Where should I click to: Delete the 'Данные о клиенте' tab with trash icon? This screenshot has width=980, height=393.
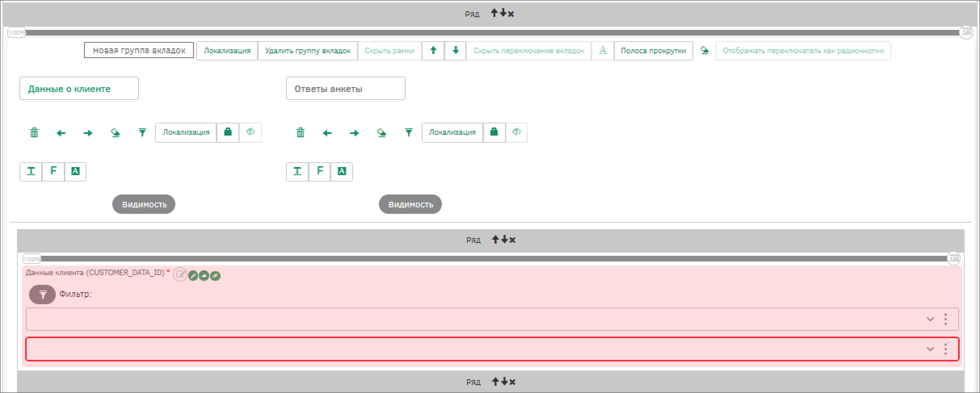pyautogui.click(x=34, y=133)
